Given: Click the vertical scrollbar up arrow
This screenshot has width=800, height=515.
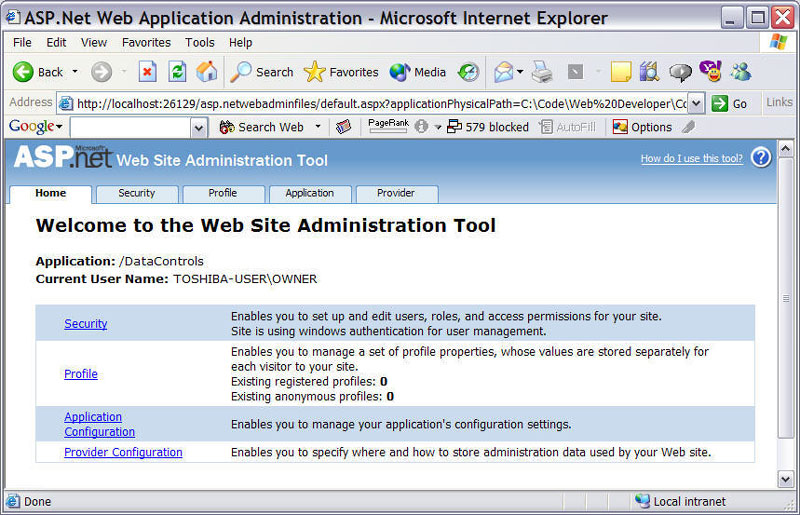Looking at the screenshot, I should [785, 149].
